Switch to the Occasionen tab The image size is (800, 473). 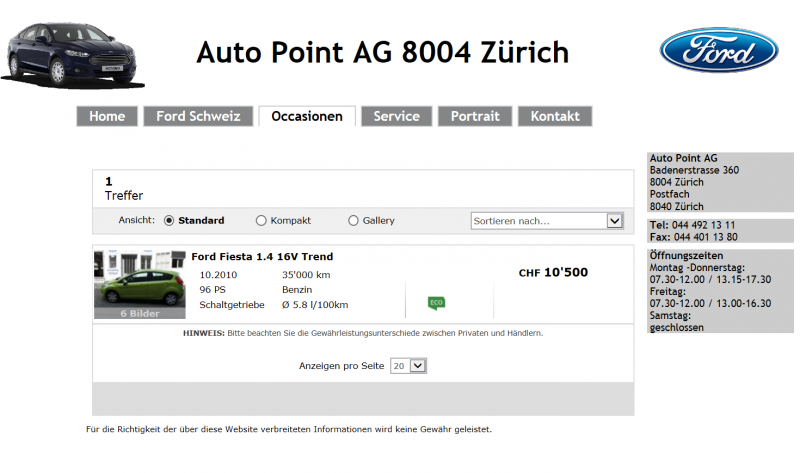307,116
